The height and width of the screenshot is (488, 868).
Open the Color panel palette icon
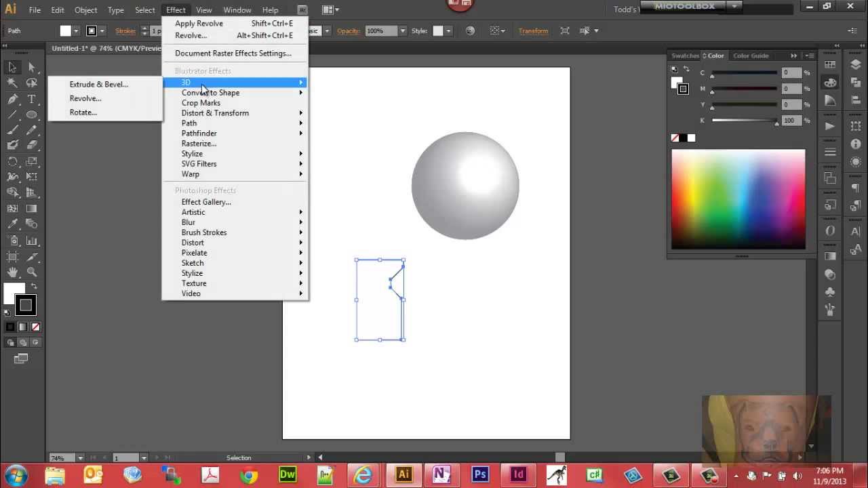tap(830, 83)
